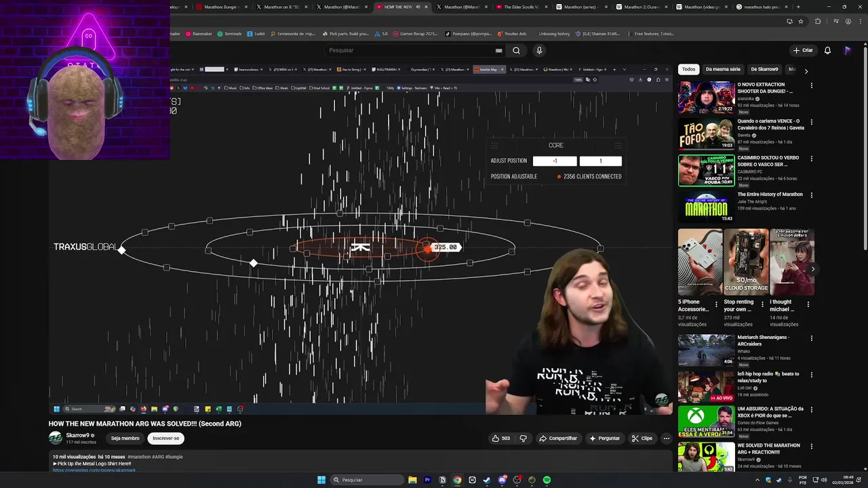This screenshot has height=488, width=868.
Task: Click the Criar create button
Action: [803, 50]
